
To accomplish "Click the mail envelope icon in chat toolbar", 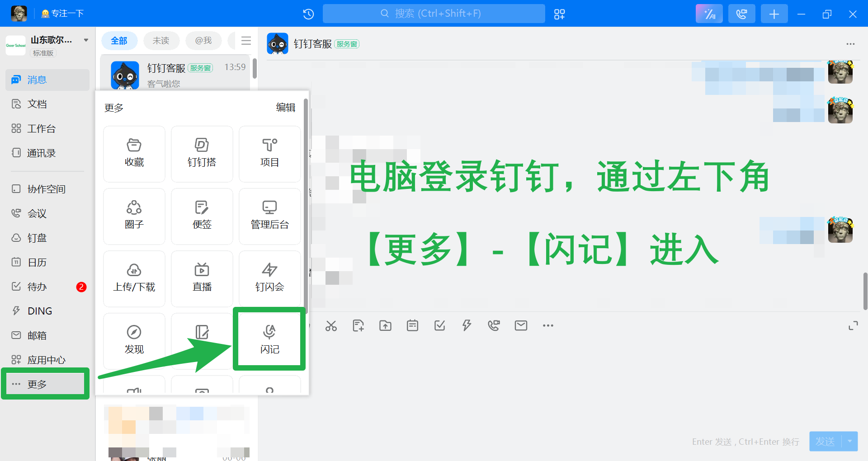I will [x=521, y=325].
